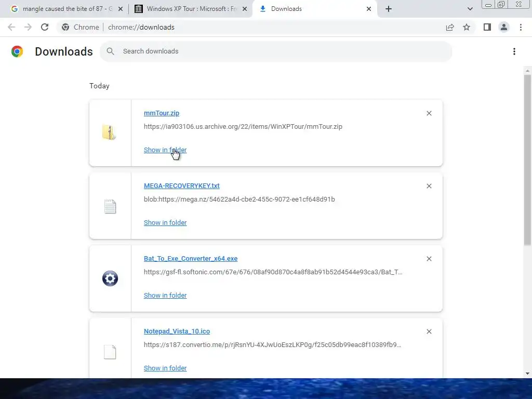Click the convertio.me URL text
Viewport: 532px width, 399px height.
point(272,345)
